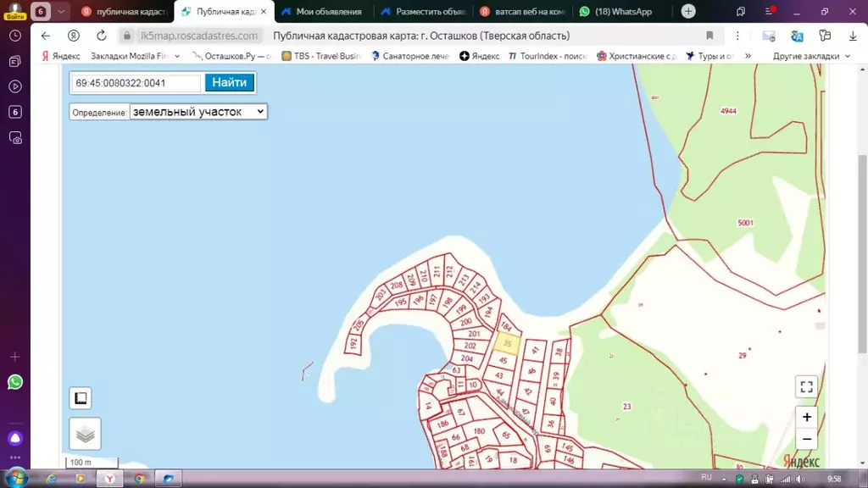Expand the 'Закладки Mozilla Fir' bookmarks folder
This screenshot has width=868, height=488.
(135, 56)
